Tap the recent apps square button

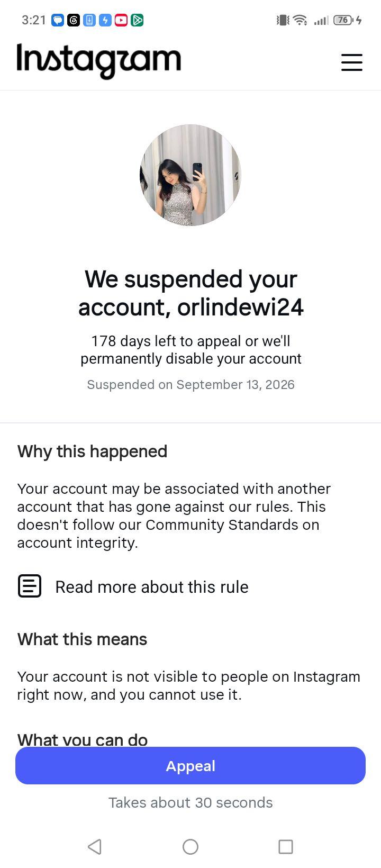(286, 847)
